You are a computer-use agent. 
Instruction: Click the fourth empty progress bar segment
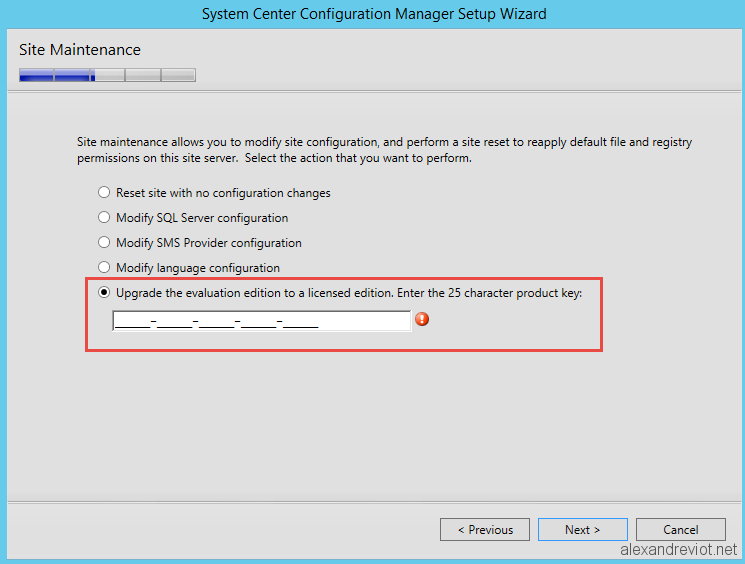pyautogui.click(x=143, y=75)
